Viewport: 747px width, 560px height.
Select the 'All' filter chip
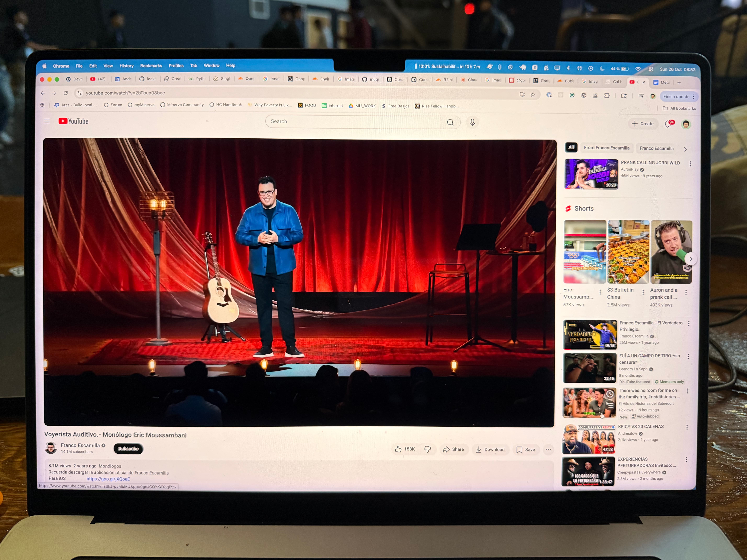pos(571,147)
